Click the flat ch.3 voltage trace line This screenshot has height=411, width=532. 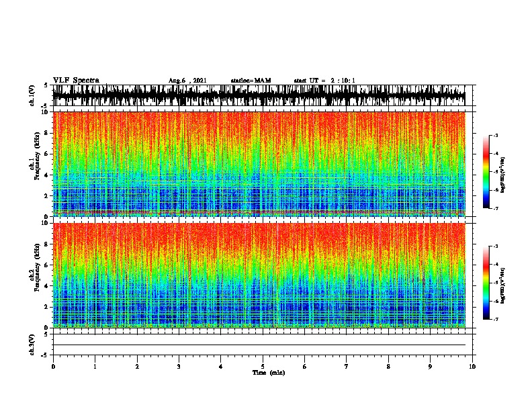click(x=259, y=345)
